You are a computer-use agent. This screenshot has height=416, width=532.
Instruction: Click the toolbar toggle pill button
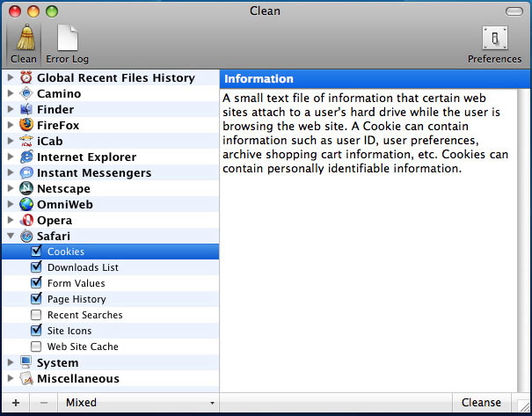pyautogui.click(x=514, y=11)
